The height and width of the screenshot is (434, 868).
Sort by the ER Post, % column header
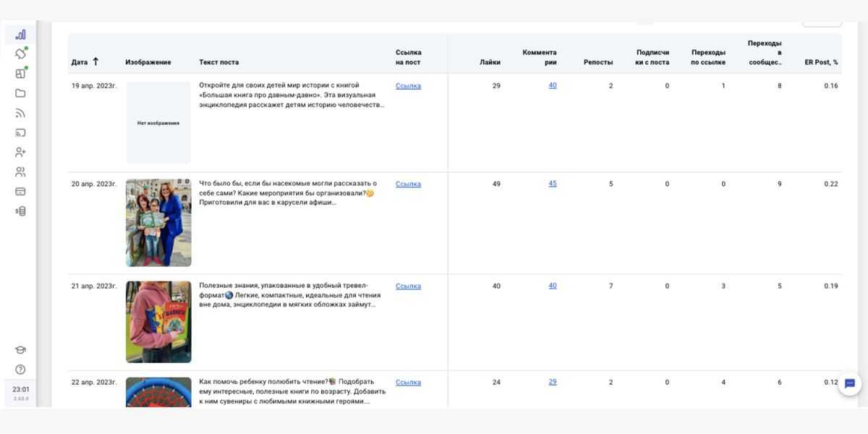pos(821,62)
